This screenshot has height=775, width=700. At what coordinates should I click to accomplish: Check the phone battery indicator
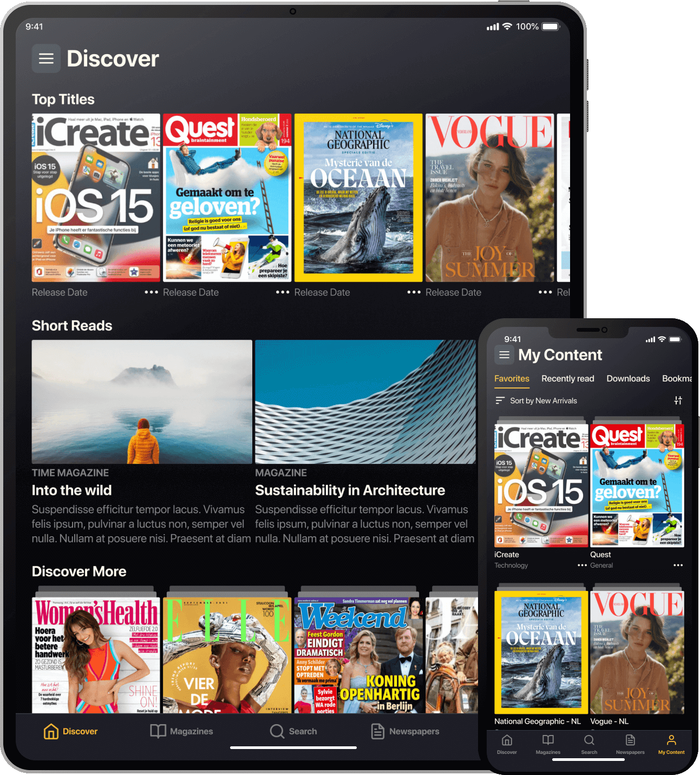coord(675,339)
